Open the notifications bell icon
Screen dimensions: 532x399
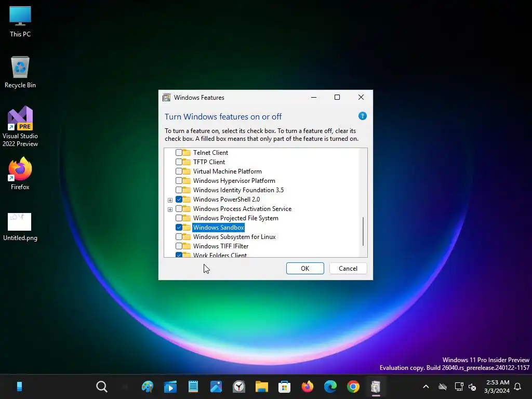pos(517,387)
